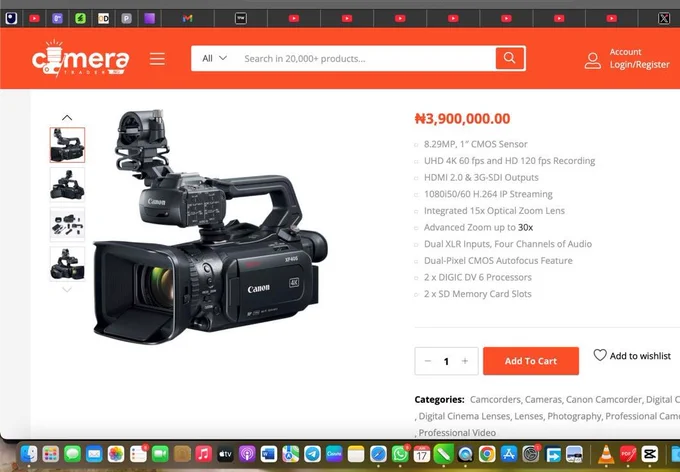The height and width of the screenshot is (472, 680).
Task: Open CapCut from the Dock
Action: (650, 454)
